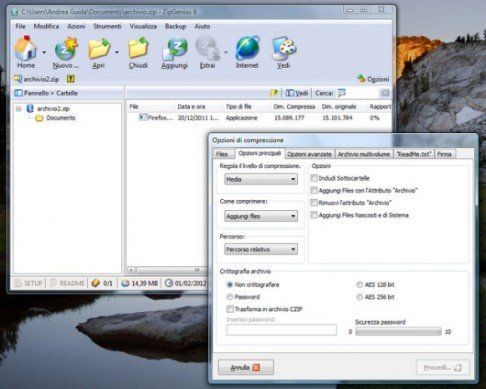This screenshot has width=486, height=389.
Task: Open the Home icon dropdown arrow
Action: click(x=44, y=52)
